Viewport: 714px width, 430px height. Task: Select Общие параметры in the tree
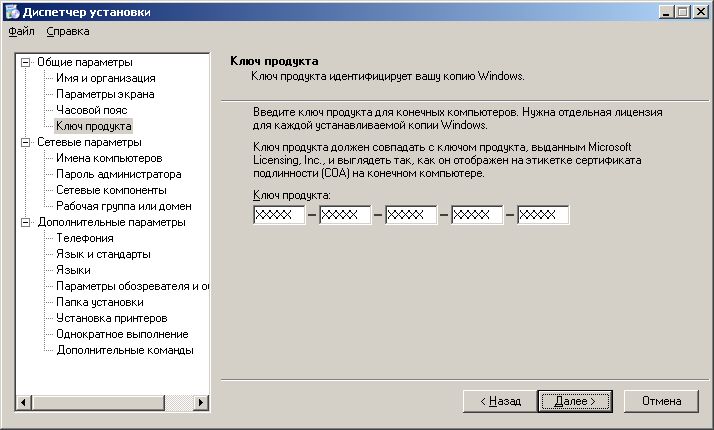[85, 62]
